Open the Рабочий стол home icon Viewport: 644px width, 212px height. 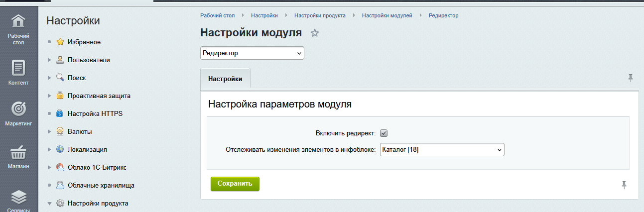click(x=18, y=21)
